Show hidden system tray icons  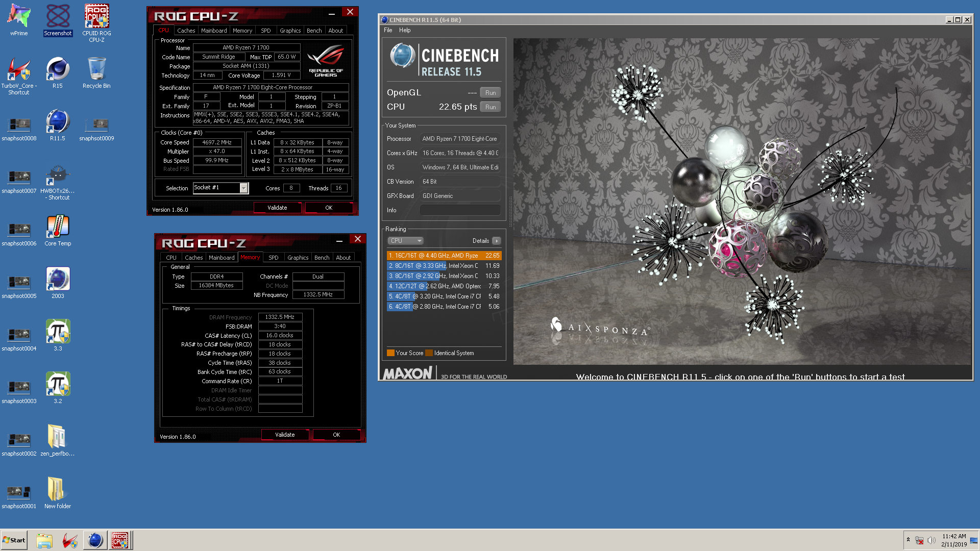coord(908,540)
